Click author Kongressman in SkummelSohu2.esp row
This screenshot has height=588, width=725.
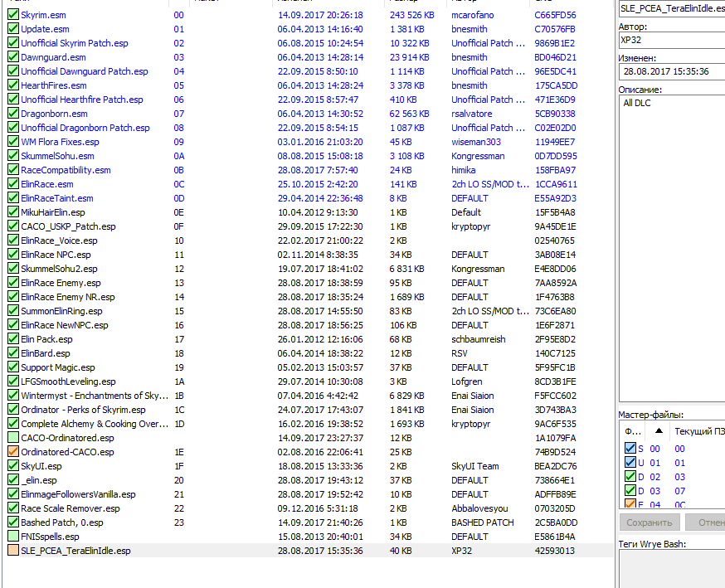pyautogui.click(x=478, y=269)
